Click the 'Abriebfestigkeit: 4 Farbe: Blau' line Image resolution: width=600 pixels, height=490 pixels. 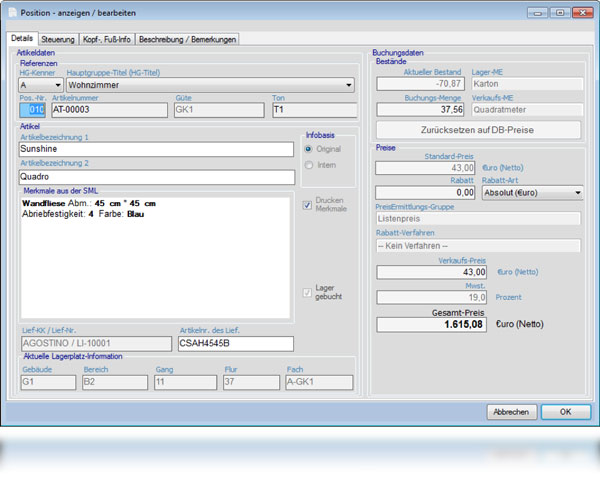pos(83,214)
